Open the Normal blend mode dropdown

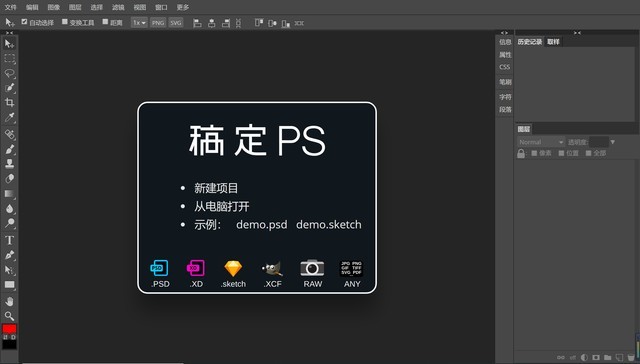click(x=541, y=142)
